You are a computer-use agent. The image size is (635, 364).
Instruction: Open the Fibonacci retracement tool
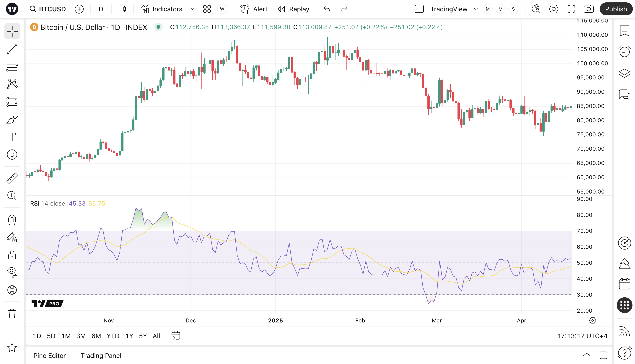[x=12, y=66]
